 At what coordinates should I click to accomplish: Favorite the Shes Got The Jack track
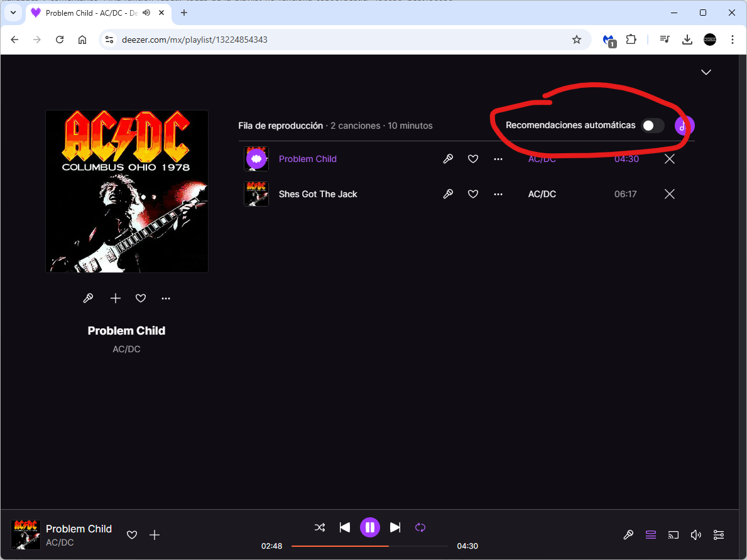[472, 194]
